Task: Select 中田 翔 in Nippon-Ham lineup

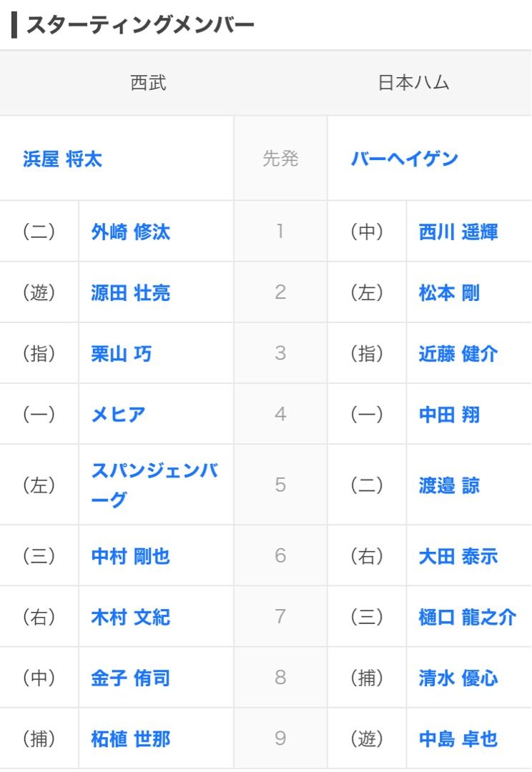Action: coord(449,415)
